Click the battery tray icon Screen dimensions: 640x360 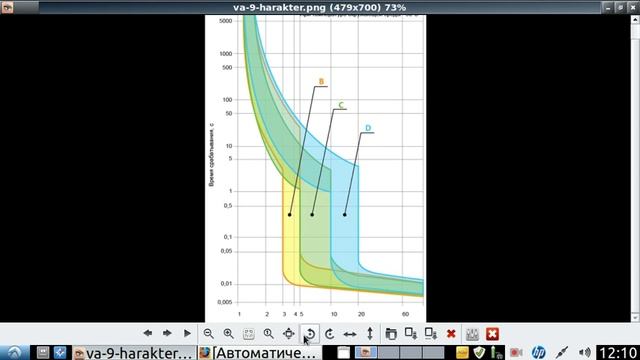(x=496, y=352)
